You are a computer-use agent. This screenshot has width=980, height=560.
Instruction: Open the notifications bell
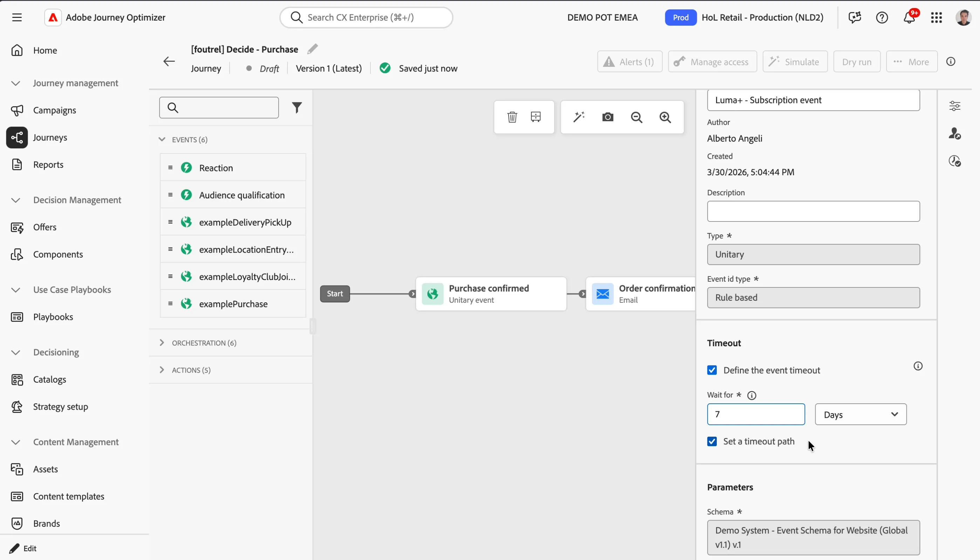click(x=909, y=17)
